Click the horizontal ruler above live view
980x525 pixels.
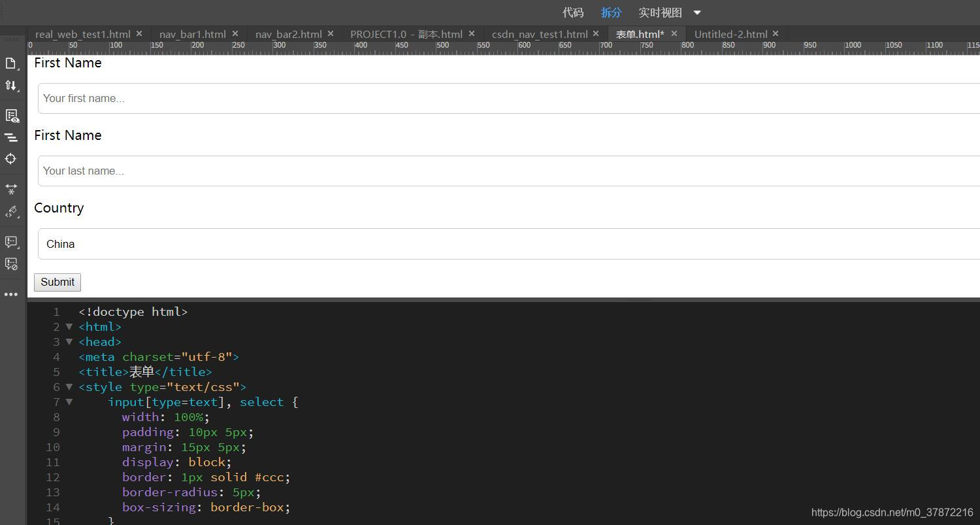pos(504,48)
